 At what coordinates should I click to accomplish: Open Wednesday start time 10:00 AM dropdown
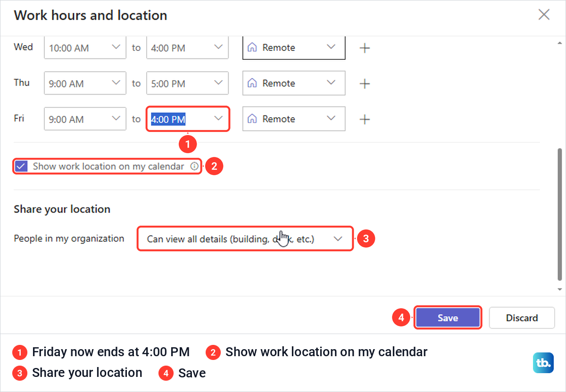[x=85, y=48]
